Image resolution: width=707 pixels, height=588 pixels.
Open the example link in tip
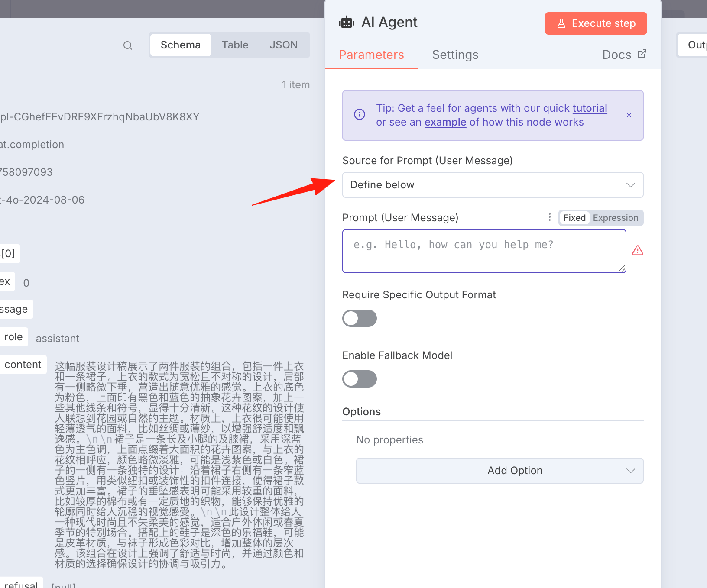click(x=445, y=122)
